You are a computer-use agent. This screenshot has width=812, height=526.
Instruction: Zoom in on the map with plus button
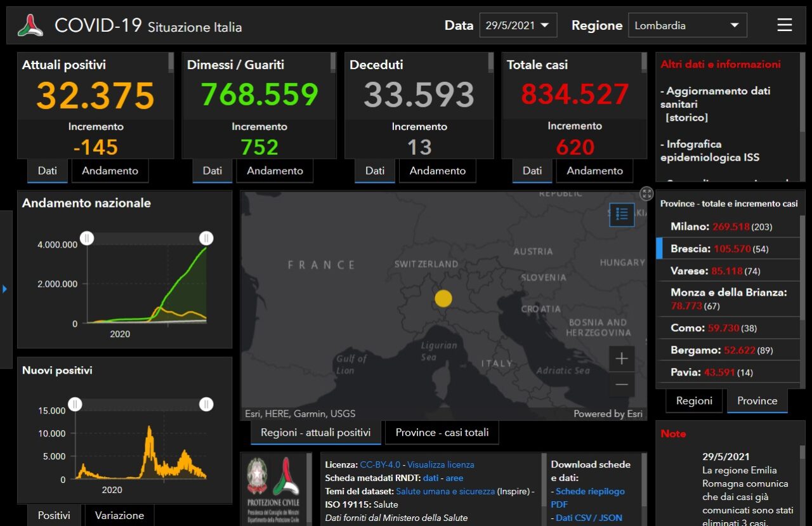point(621,358)
